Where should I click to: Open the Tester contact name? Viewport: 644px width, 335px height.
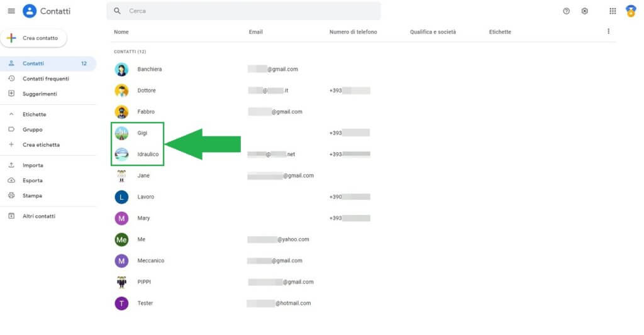tap(145, 303)
